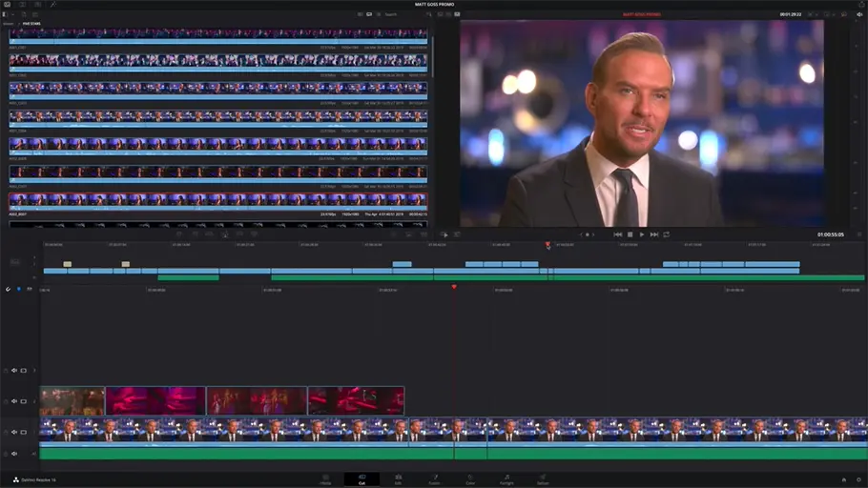
Task: Select the highlighted filmstrip clip in media pool
Action: pyautogui.click(x=218, y=200)
